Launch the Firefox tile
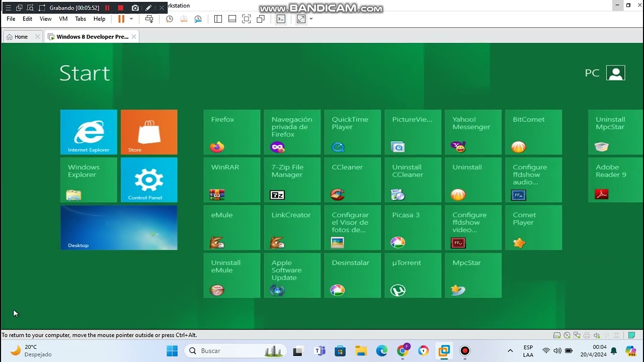Screen dimensions: 644x362 tap(232, 132)
